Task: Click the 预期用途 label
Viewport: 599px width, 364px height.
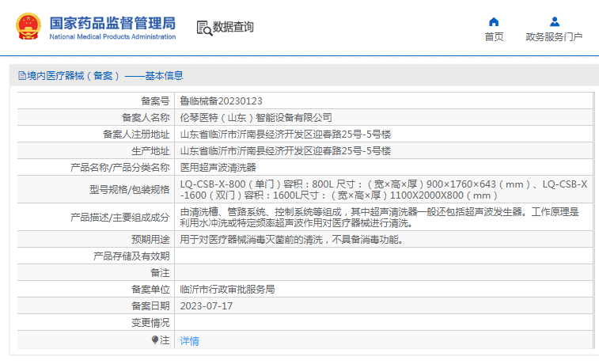Action: 150,240
